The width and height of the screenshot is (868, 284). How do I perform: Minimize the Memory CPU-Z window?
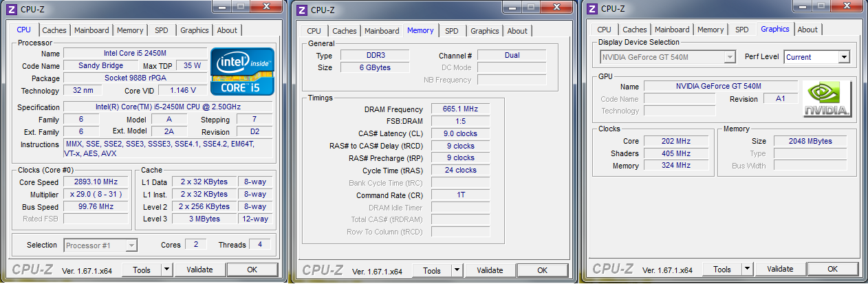point(511,7)
